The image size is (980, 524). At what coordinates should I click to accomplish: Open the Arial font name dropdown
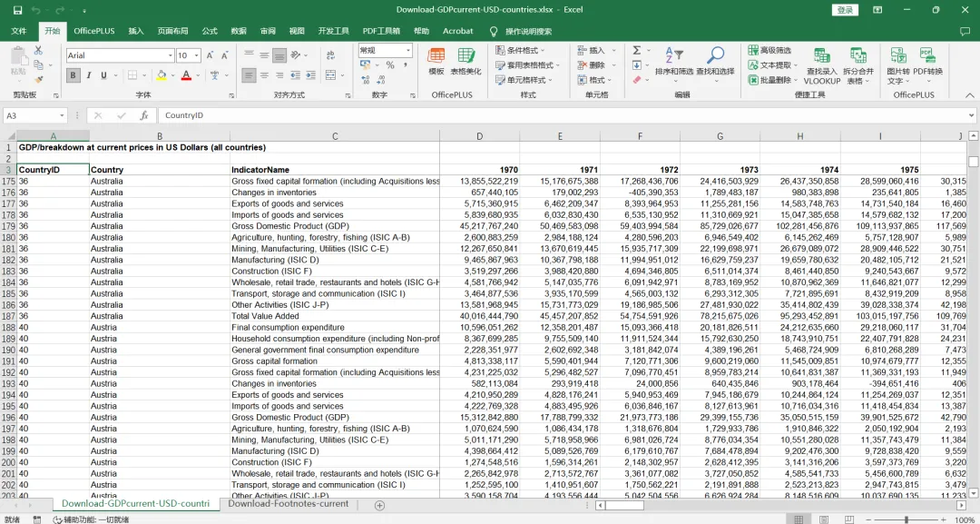coord(170,55)
